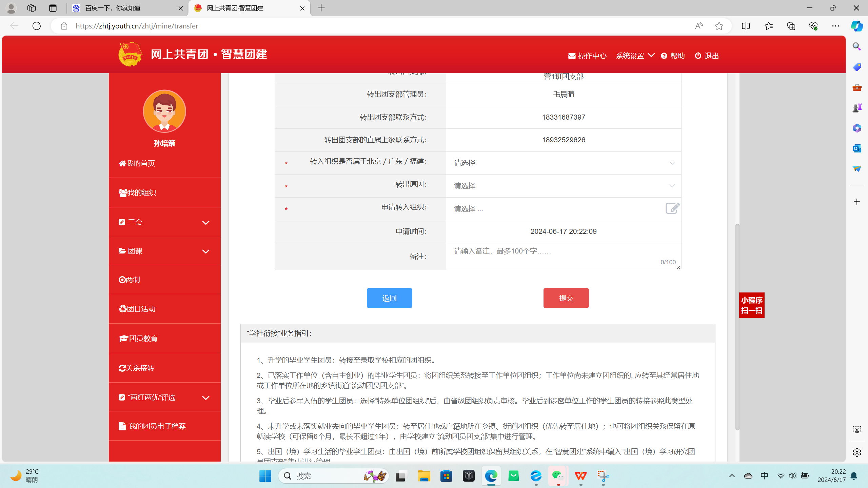Click the page vertical scrollbar
Viewport: 868px width, 488px height.
(x=737, y=327)
